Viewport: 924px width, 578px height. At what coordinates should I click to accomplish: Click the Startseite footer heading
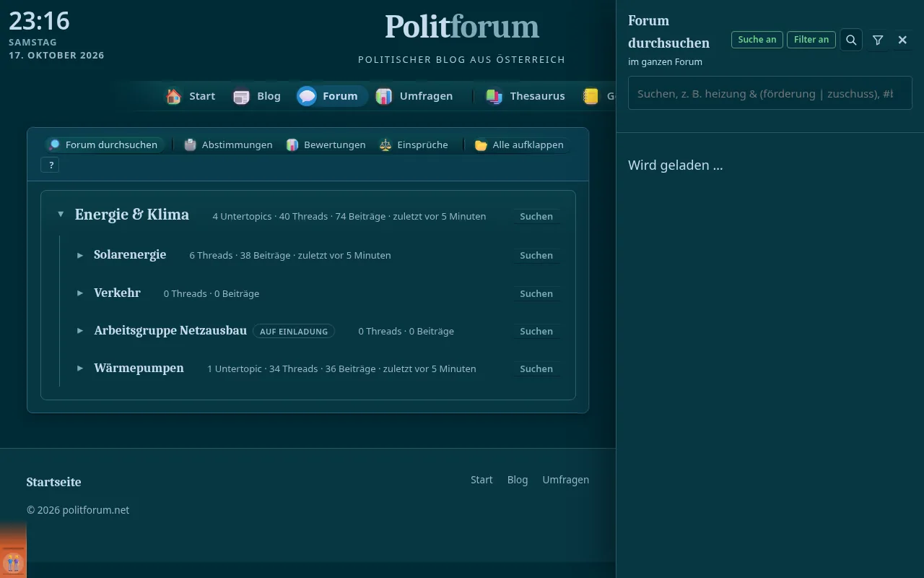pyautogui.click(x=54, y=482)
